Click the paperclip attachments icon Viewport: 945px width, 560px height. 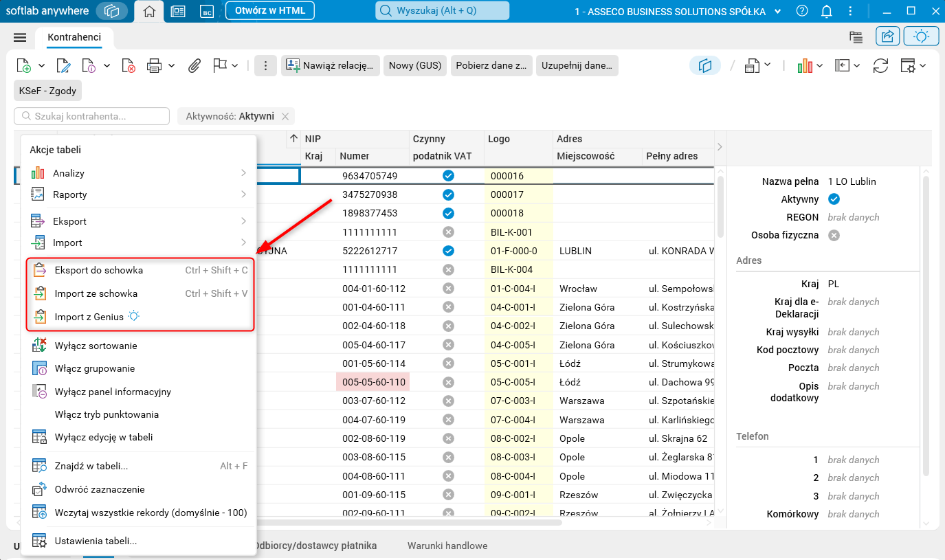click(x=194, y=65)
